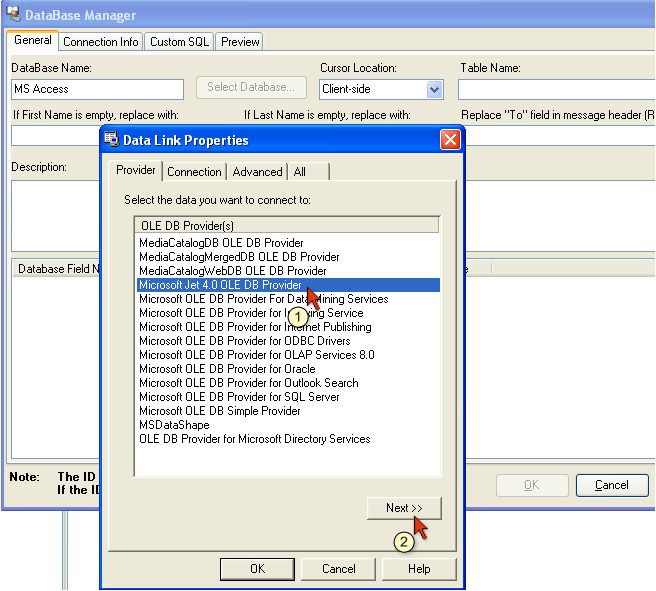Open Help in Data Link Properties
656x591 pixels.
[x=419, y=569]
